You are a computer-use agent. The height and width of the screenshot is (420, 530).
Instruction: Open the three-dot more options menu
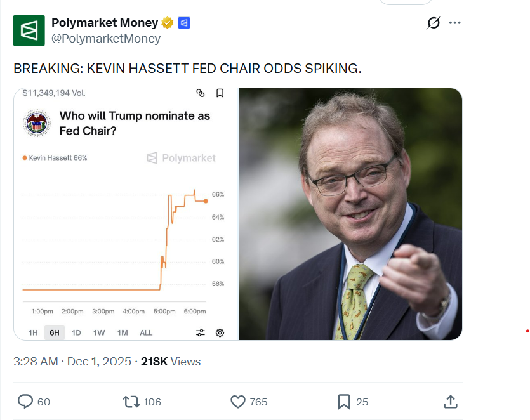(455, 23)
